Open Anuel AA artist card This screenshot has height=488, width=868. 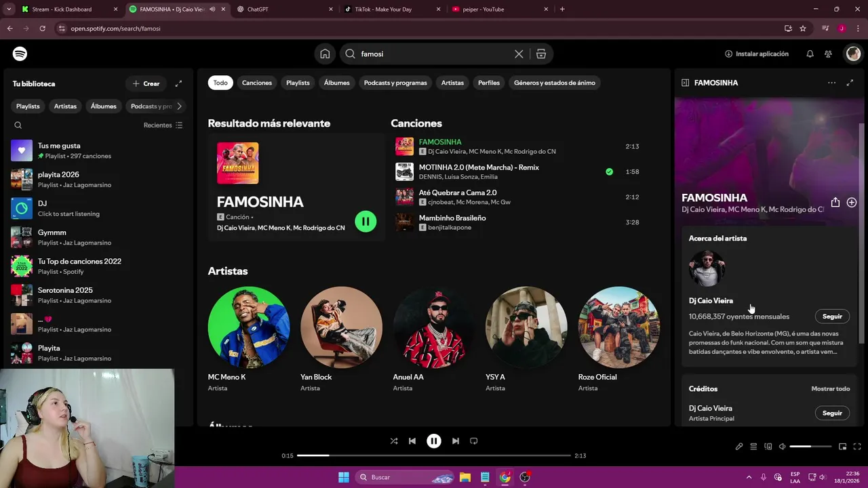(434, 339)
